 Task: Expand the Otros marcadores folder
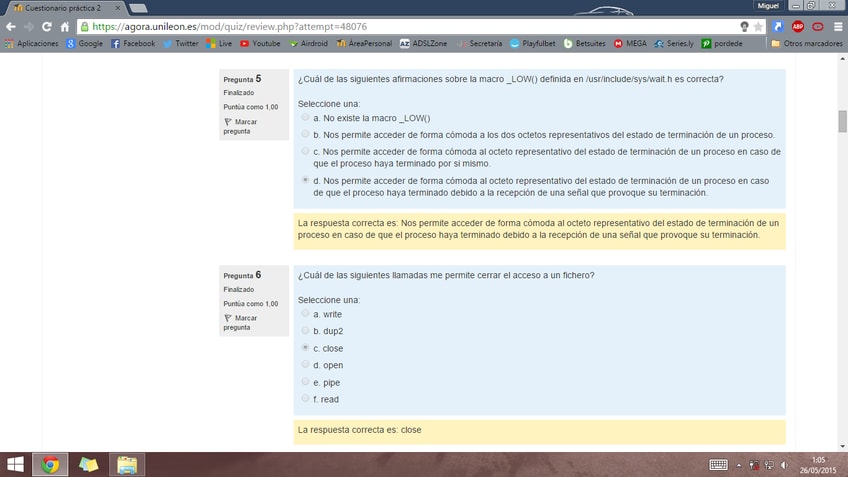pos(807,43)
